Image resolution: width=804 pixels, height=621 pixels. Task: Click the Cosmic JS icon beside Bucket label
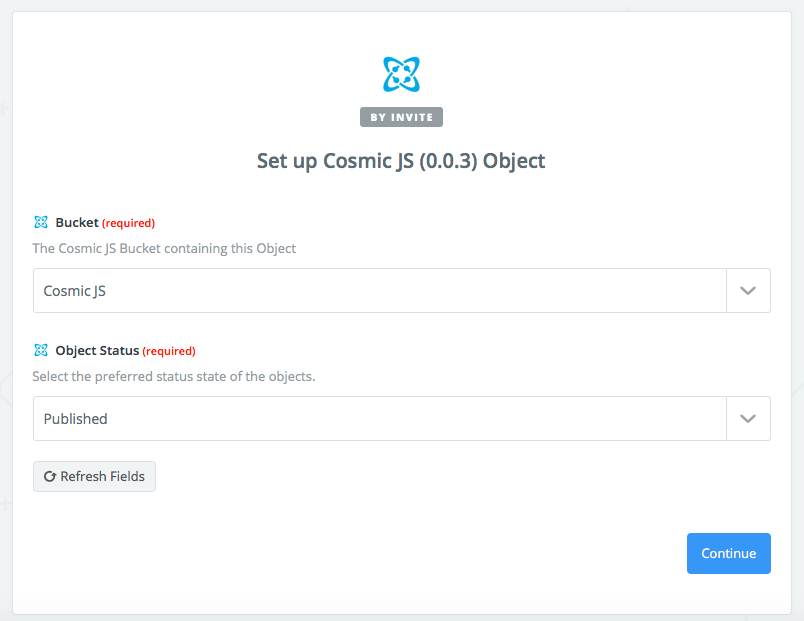click(x=41, y=222)
